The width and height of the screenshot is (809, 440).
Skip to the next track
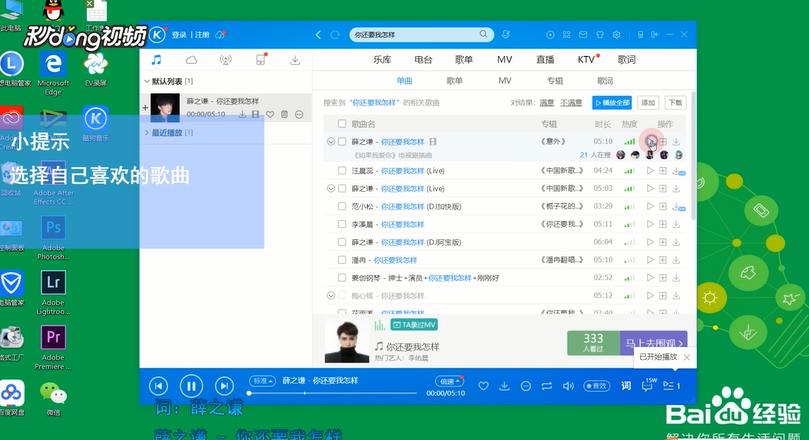coord(224,386)
